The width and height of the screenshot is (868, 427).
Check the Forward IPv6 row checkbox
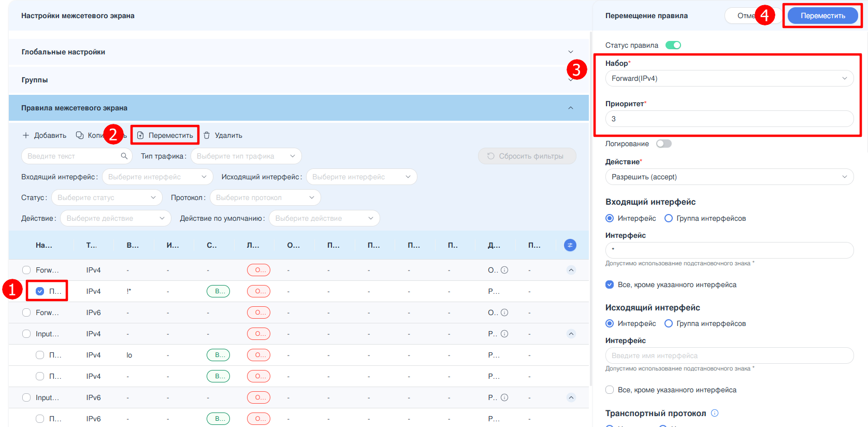click(x=26, y=312)
